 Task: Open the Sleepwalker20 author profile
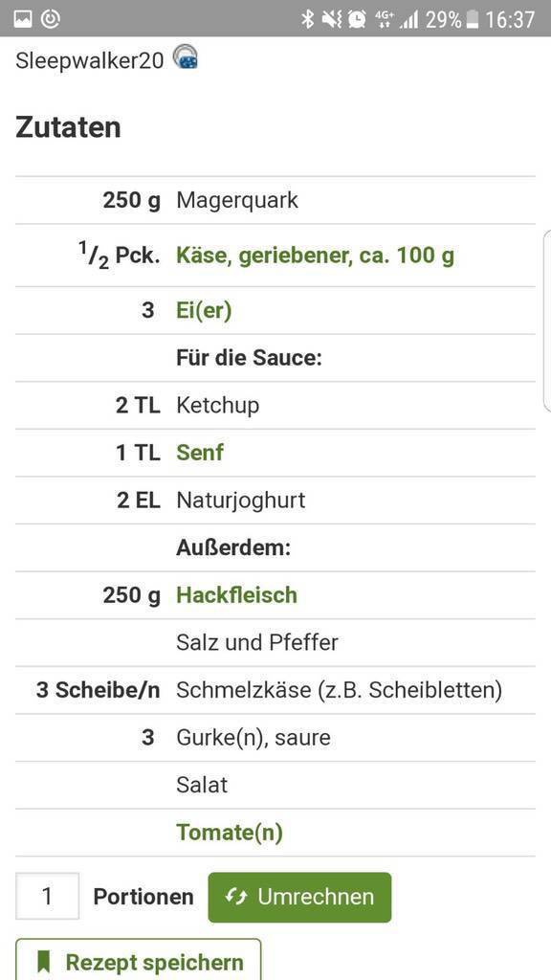[x=89, y=60]
